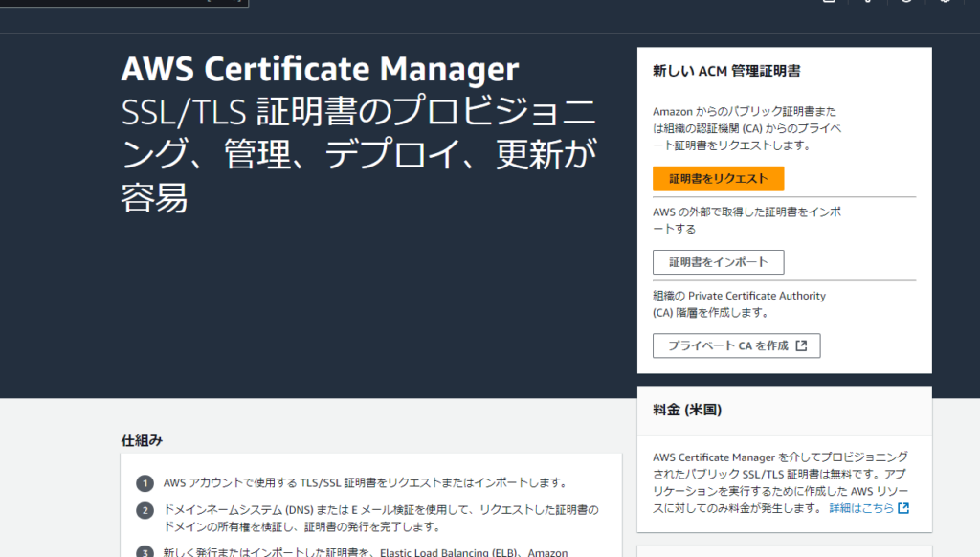Viewport: 980px width, 557px height.
Task: Click the AWS の外部で取得した証明書 description
Action: (x=746, y=220)
